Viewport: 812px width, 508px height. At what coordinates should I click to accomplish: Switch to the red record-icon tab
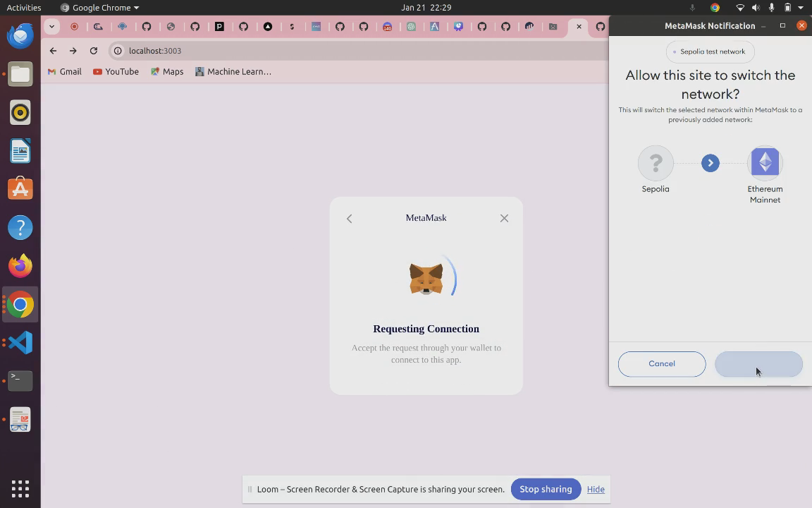pos(75,26)
